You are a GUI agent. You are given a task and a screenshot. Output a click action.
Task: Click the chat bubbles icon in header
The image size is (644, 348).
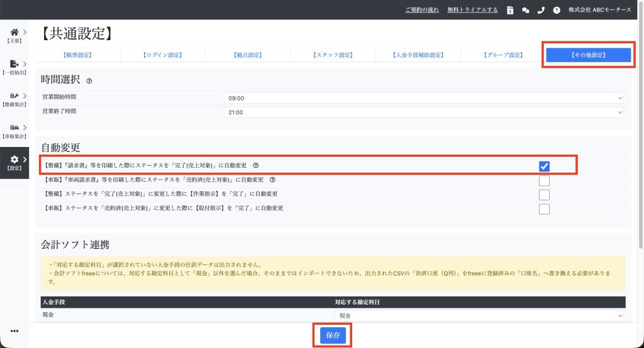pyautogui.click(x=525, y=10)
